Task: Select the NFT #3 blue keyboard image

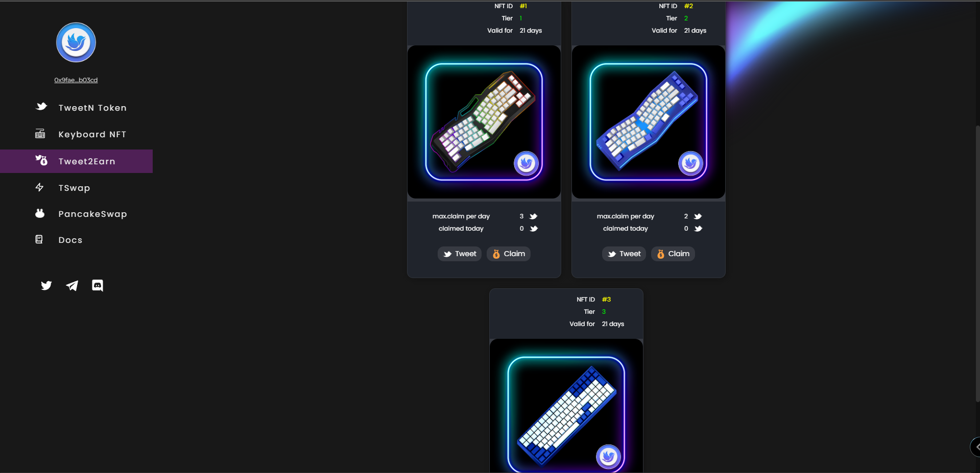Action: 566,406
